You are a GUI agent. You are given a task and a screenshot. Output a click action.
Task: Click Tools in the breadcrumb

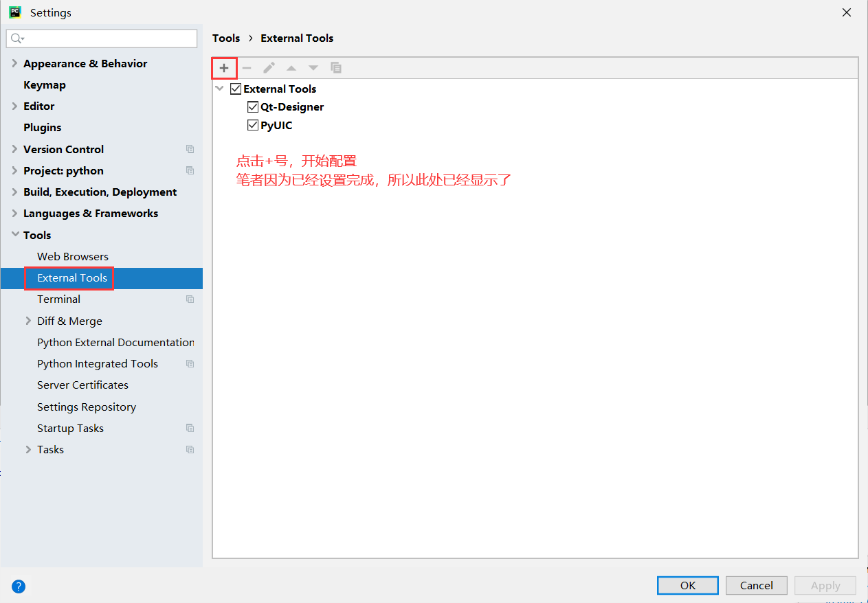pyautogui.click(x=226, y=38)
